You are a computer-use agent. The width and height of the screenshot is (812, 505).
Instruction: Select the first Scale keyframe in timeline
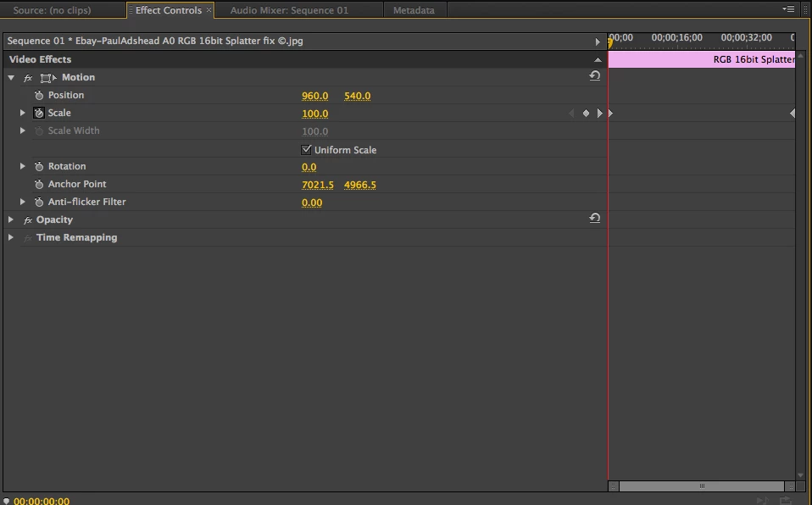tap(610, 113)
